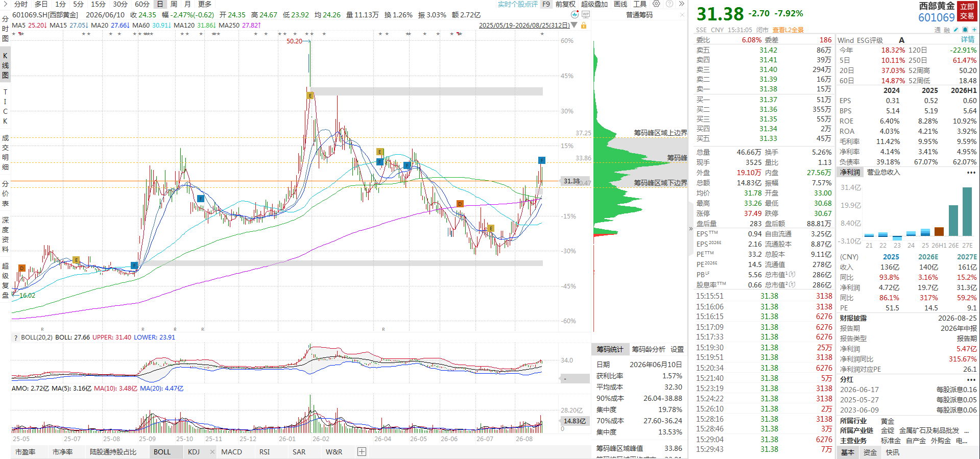This screenshot has width=980, height=459.
Task: Click the 立即交易 trade button
Action: tap(967, 11)
